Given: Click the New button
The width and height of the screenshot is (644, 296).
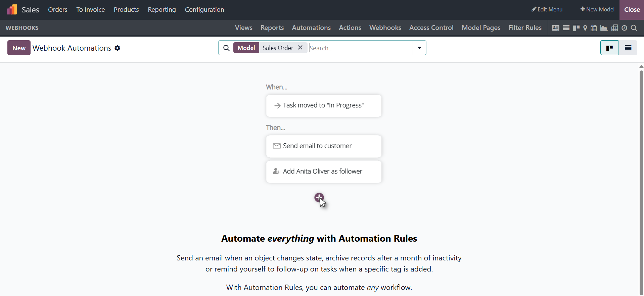Looking at the screenshot, I should point(19,48).
